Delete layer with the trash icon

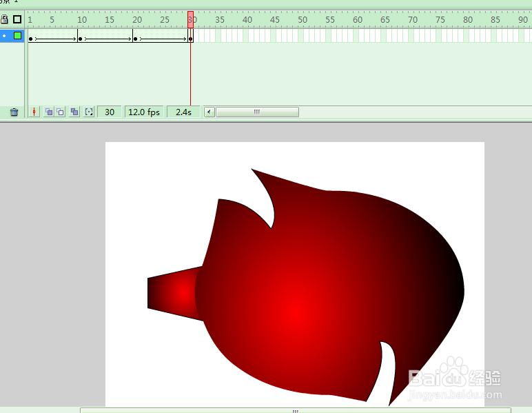point(14,112)
